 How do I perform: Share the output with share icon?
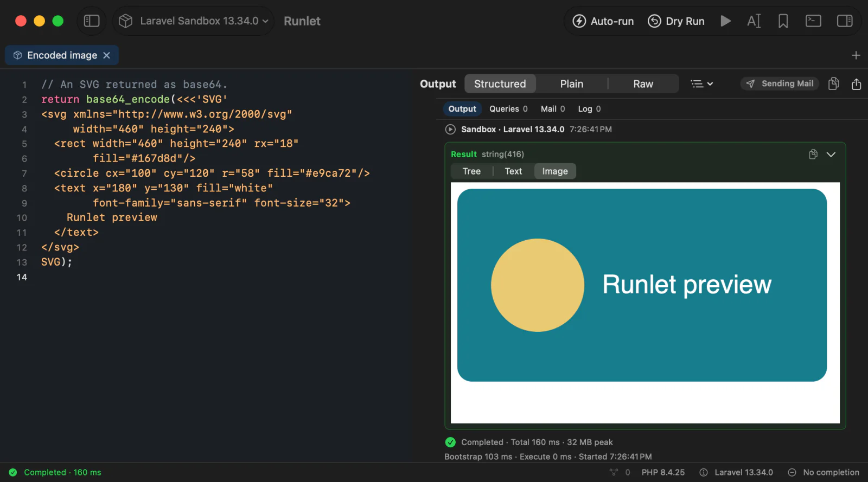(857, 84)
